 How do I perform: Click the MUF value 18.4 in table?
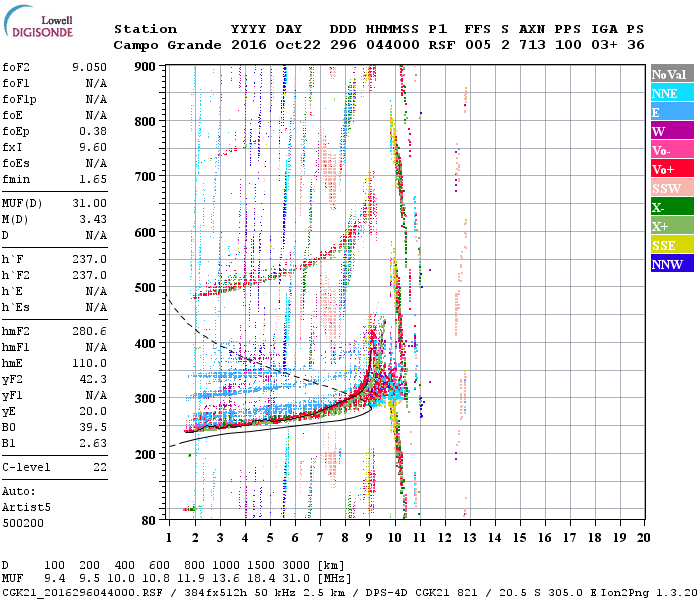[262, 579]
